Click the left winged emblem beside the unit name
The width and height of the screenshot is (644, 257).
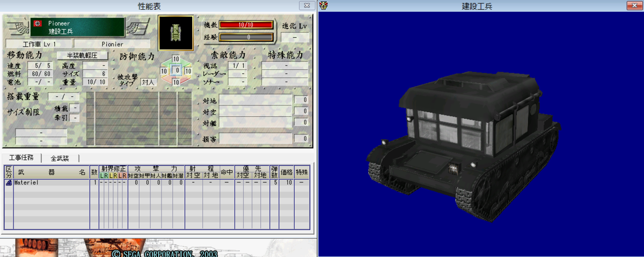(x=18, y=26)
